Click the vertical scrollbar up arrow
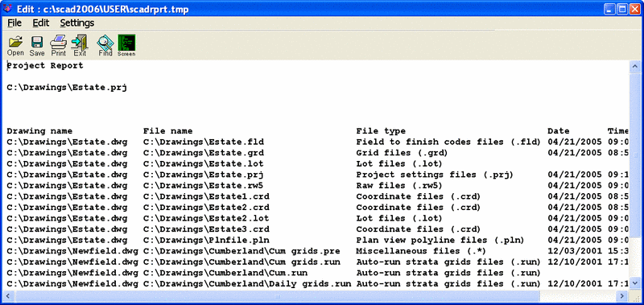The height and width of the screenshot is (305, 644). (x=635, y=66)
